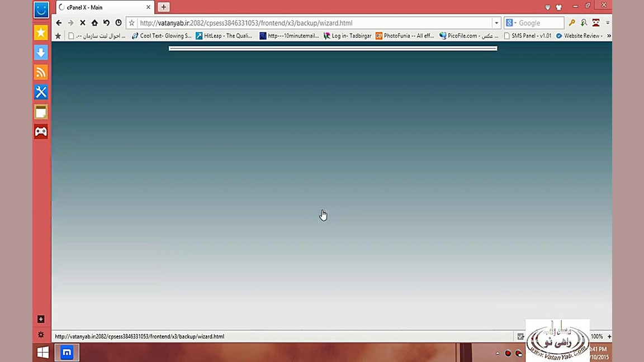Open the Cool Text- Glowing S... bookmark

pos(162,36)
